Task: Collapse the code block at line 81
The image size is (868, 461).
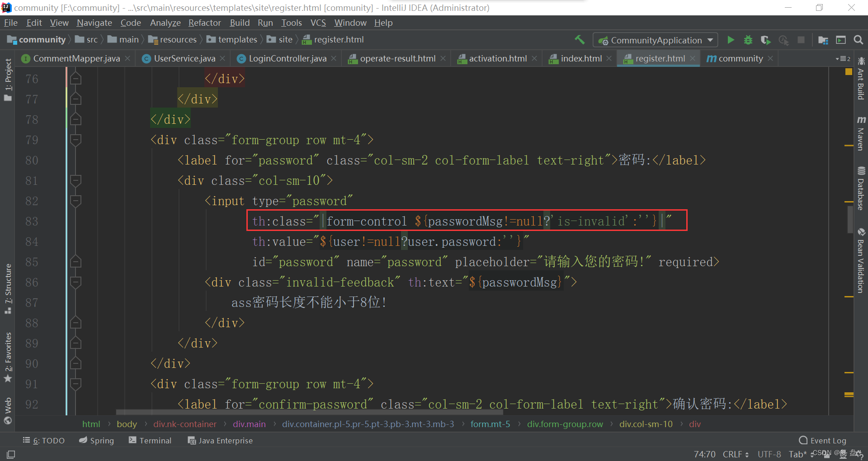Action: [x=75, y=180]
